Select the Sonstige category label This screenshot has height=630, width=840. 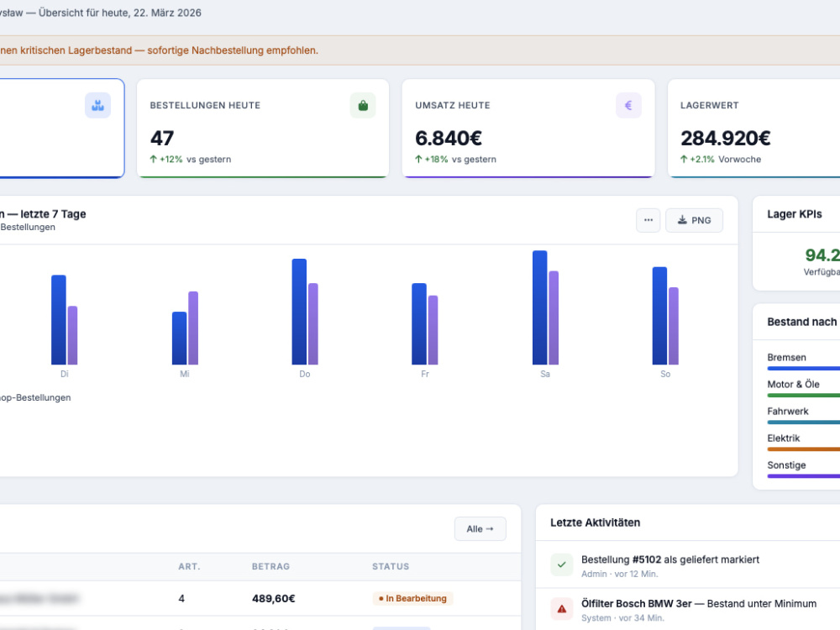tap(786, 465)
